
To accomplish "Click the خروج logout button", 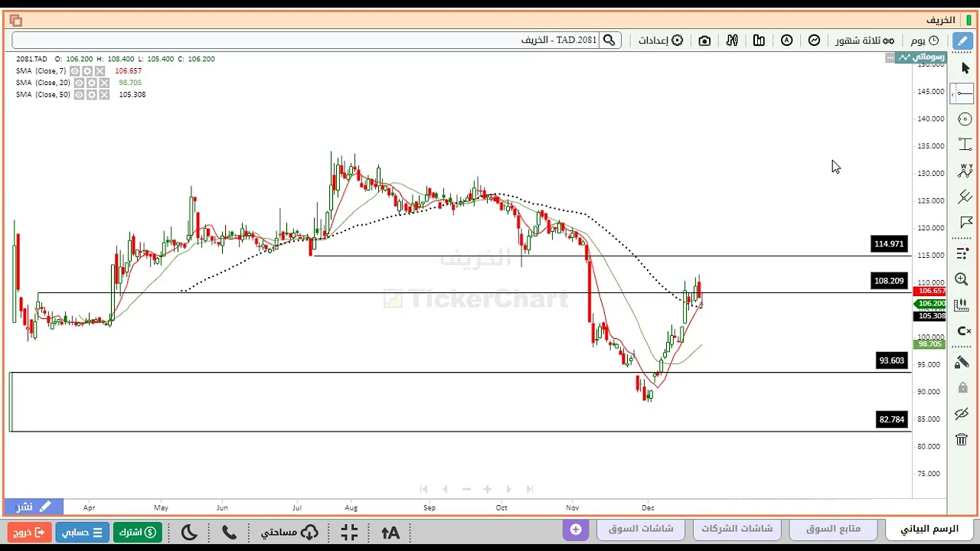I will click(x=30, y=532).
